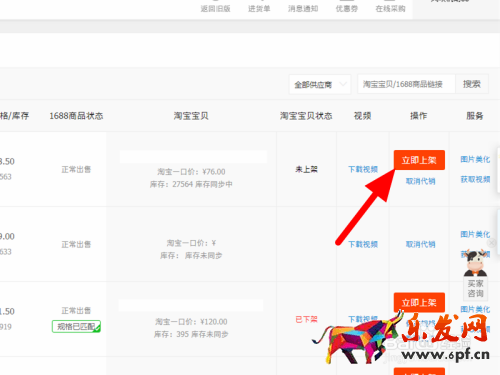Open 优惠券 in top navigation

(347, 9)
